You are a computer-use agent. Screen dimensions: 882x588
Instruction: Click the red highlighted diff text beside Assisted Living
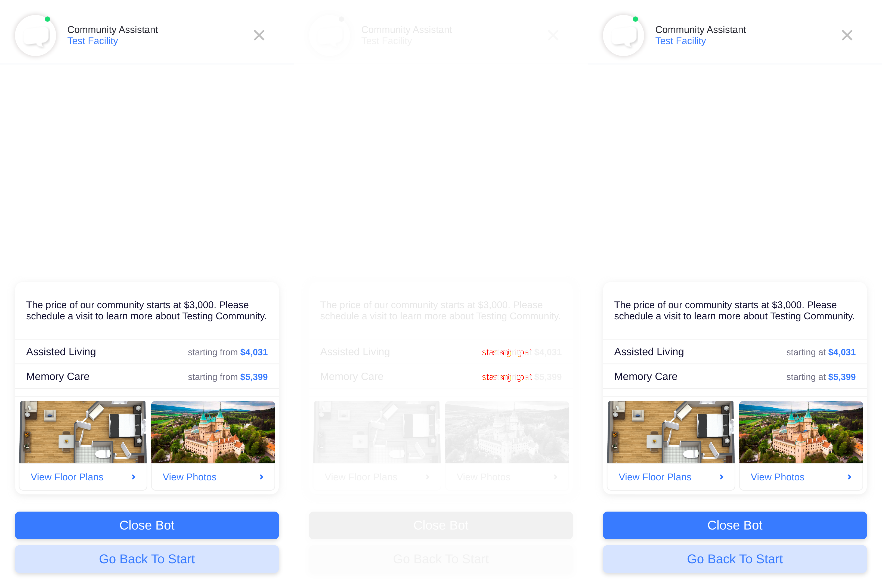tap(507, 352)
